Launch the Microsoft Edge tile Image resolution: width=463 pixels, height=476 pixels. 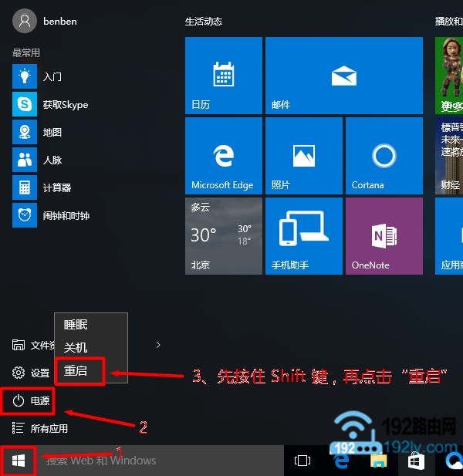tap(224, 156)
